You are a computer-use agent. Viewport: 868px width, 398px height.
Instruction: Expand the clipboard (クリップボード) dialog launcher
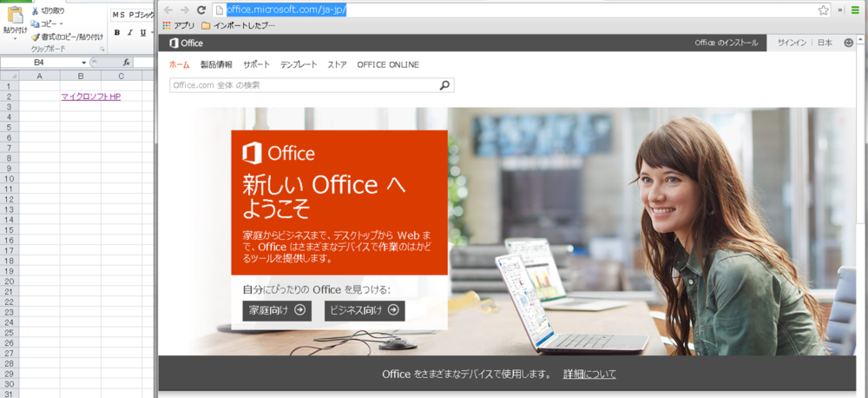point(102,50)
